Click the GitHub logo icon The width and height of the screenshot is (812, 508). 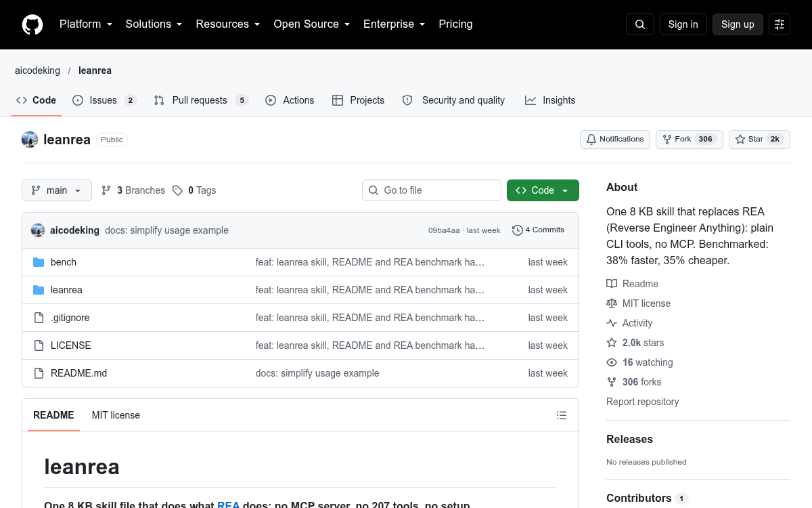coord(32,24)
